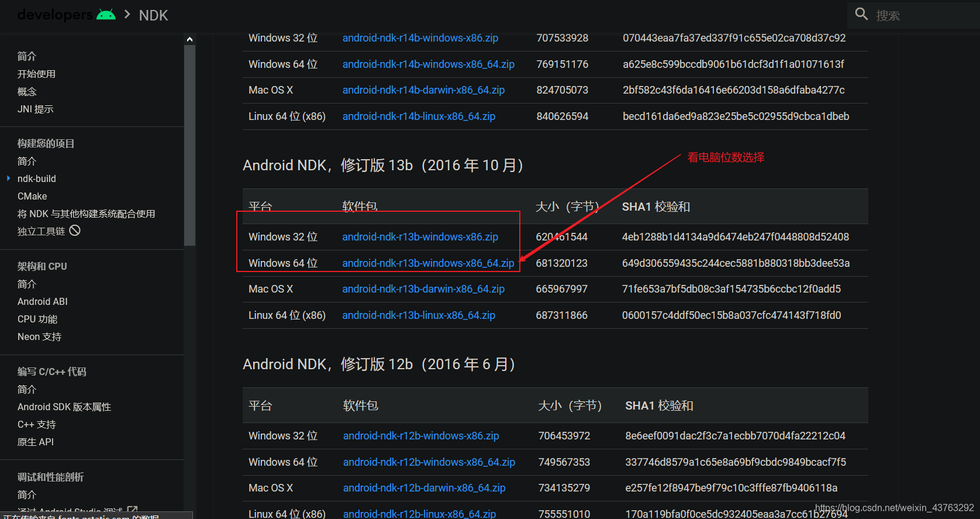Open ndk-build in sidebar
Image resolution: width=980 pixels, height=519 pixels.
click(x=37, y=178)
